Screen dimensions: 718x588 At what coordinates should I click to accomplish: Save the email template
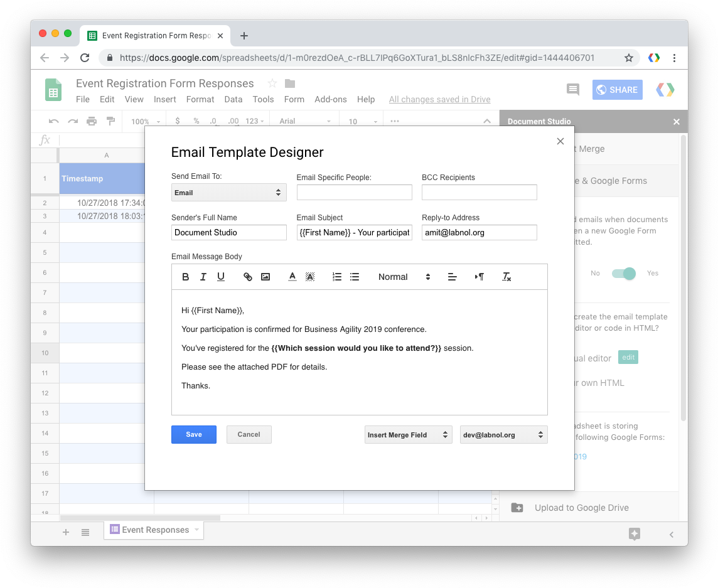coord(193,434)
